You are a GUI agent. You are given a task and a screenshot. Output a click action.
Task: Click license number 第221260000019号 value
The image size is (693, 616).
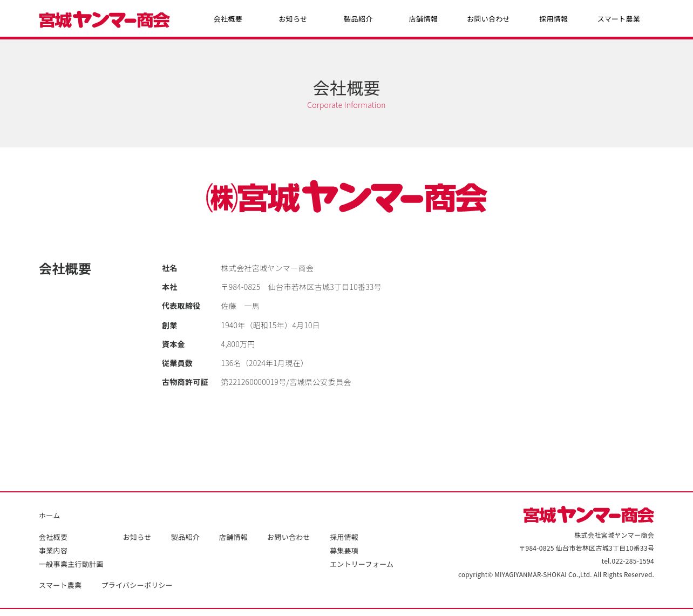[x=286, y=382]
